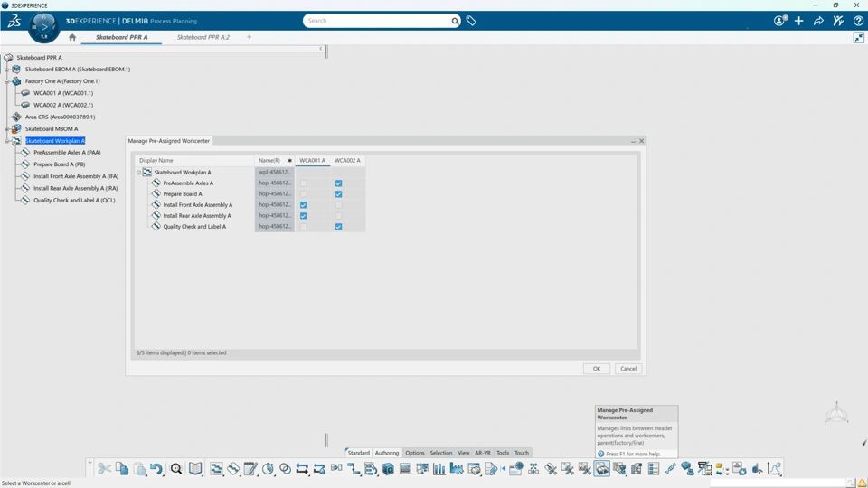Uncheck WCA002 A for Prepare Board A
Viewport: 868px width, 488px height.
point(338,194)
